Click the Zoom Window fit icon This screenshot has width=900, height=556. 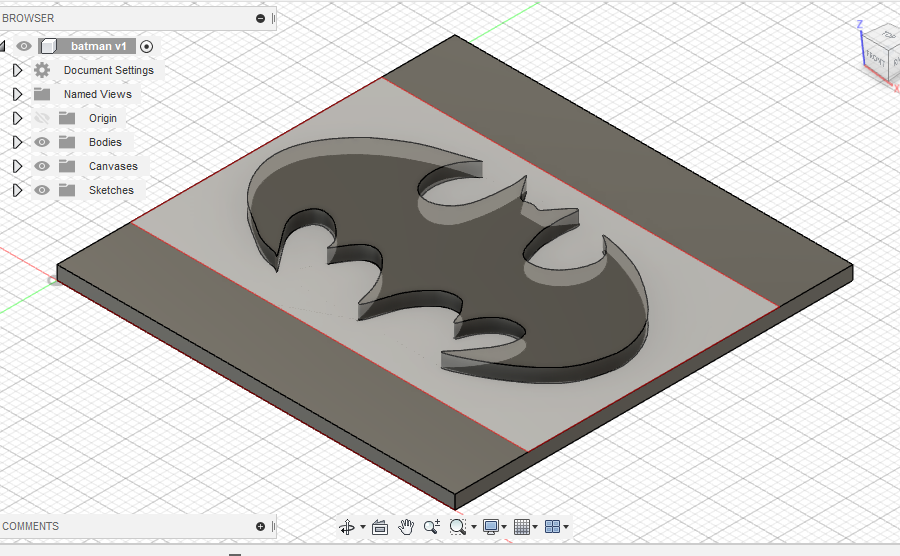pyautogui.click(x=458, y=527)
